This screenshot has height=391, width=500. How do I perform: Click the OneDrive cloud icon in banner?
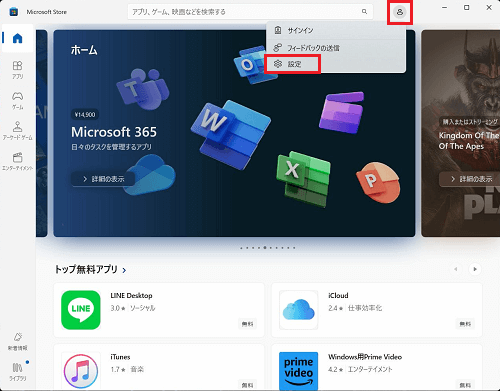(x=149, y=175)
